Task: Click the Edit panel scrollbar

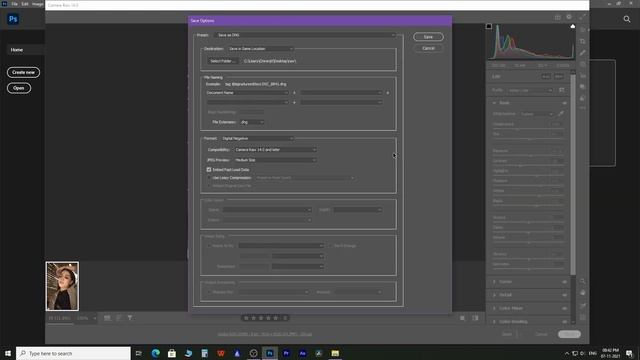Action: [573, 174]
